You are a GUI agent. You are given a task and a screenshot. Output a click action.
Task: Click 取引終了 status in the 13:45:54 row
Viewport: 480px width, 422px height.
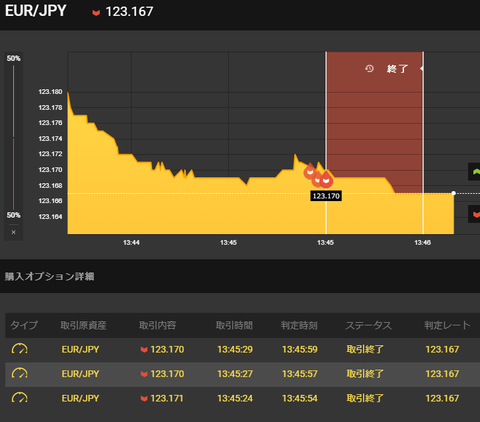point(365,398)
